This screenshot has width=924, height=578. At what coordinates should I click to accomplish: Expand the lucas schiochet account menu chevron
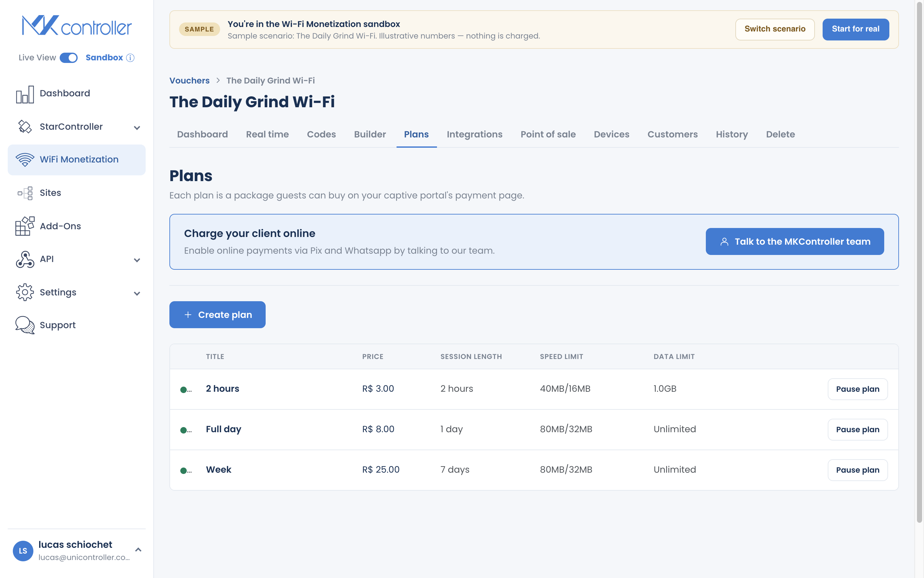point(138,550)
